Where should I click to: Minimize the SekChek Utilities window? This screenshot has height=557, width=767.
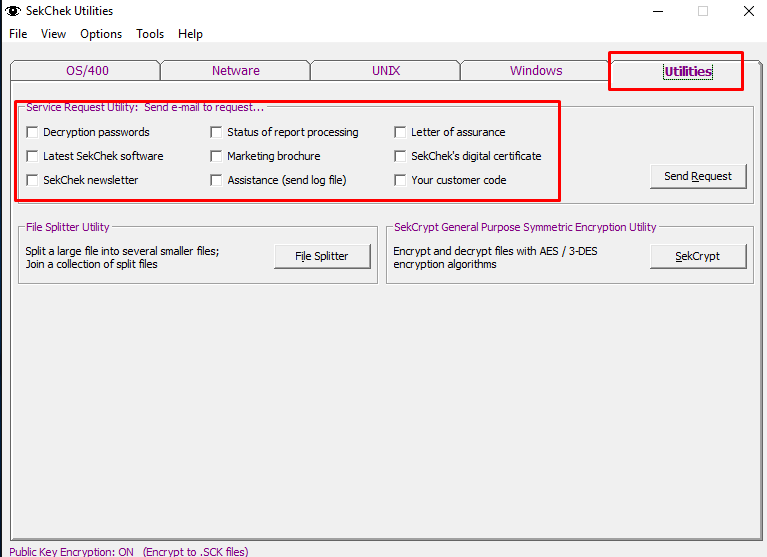658,11
